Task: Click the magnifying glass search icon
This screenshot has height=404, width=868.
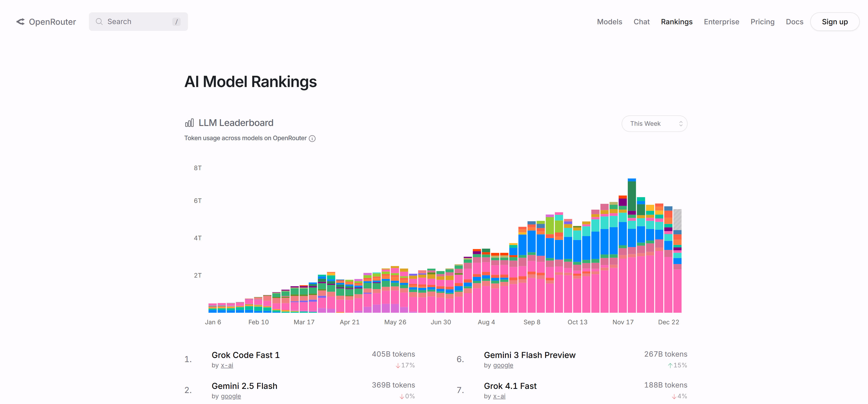Action: 99,22
